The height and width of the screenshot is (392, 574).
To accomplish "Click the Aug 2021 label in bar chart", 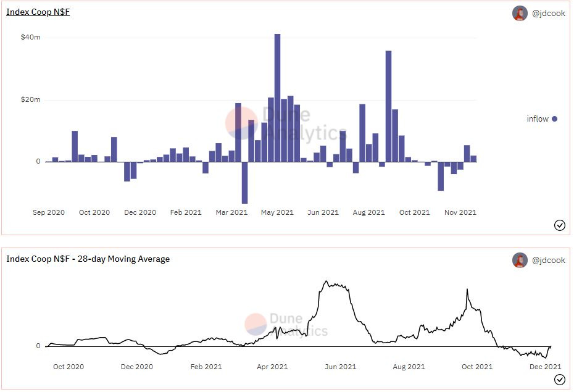I will 369,212.
